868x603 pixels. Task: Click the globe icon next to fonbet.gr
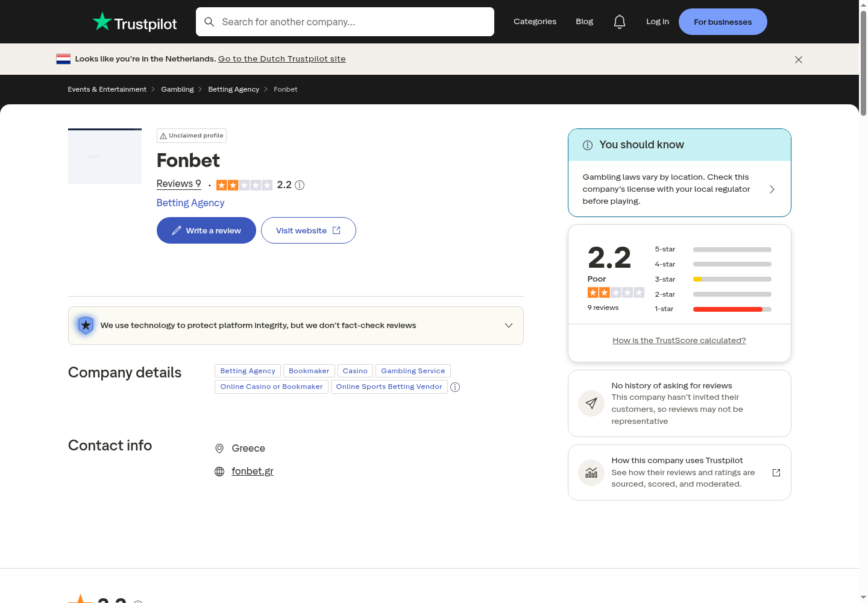(219, 472)
